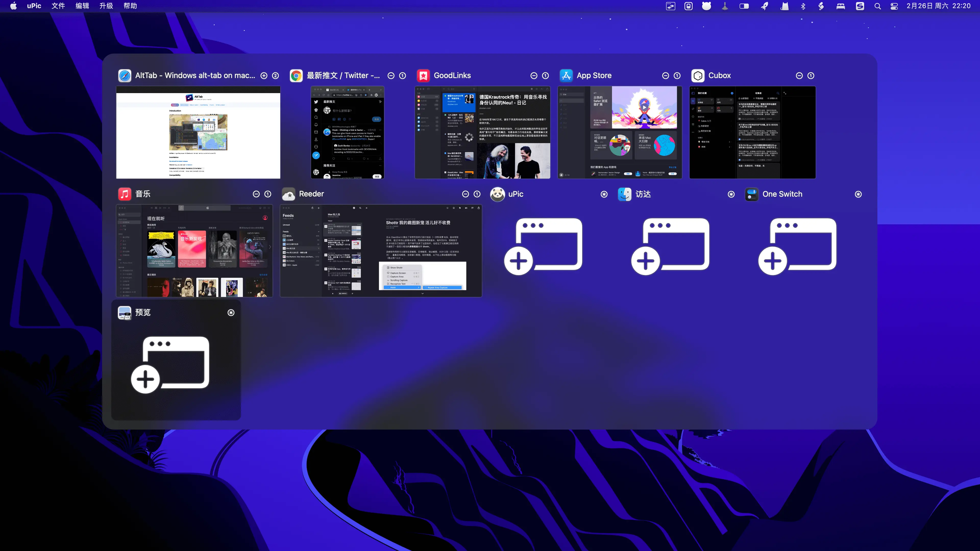This screenshot has width=980, height=551.
Task: Click the One Switch app icon in the switcher
Action: point(751,194)
